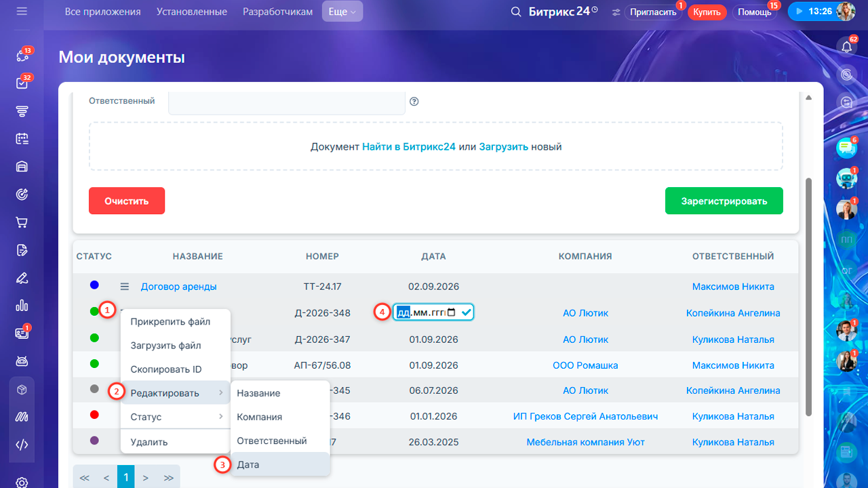Expand the Еще dropdown tab
The image size is (868, 488).
coord(342,12)
